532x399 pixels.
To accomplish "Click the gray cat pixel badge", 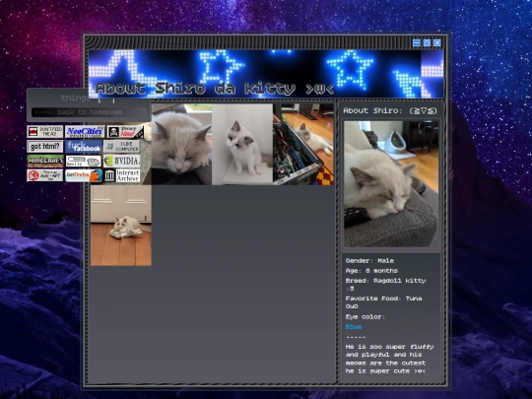I will click(x=84, y=162).
